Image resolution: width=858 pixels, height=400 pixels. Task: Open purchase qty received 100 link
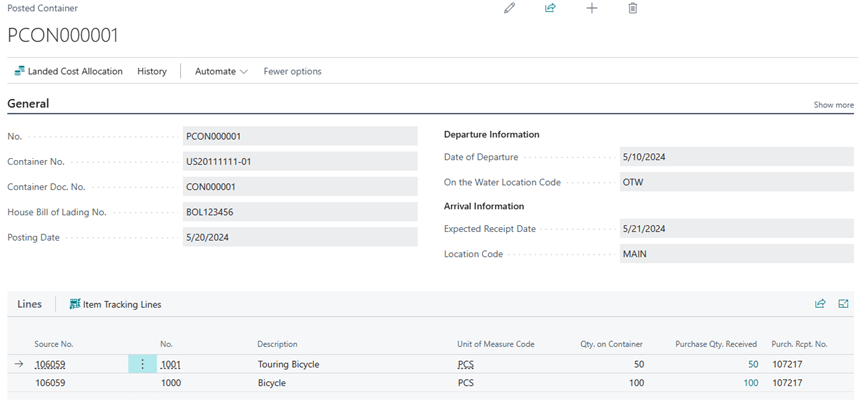749,383
